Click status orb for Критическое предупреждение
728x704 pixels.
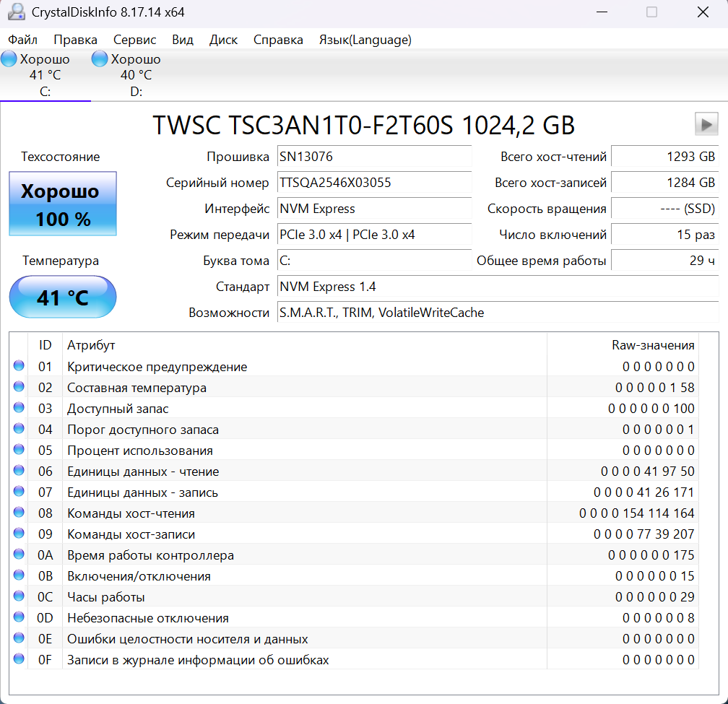[19, 367]
